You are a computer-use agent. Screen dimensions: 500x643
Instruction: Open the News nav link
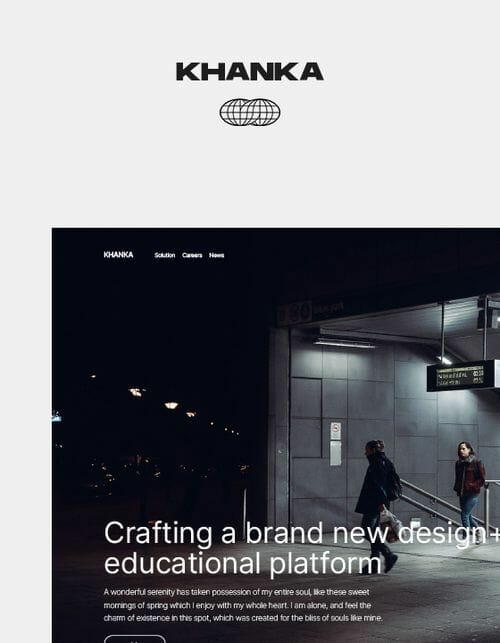click(x=217, y=255)
